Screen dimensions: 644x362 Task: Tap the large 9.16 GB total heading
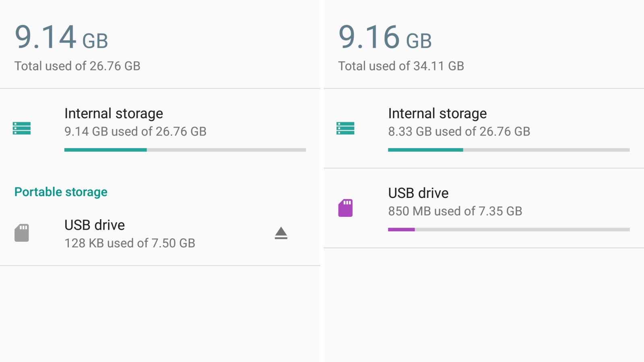pyautogui.click(x=385, y=37)
